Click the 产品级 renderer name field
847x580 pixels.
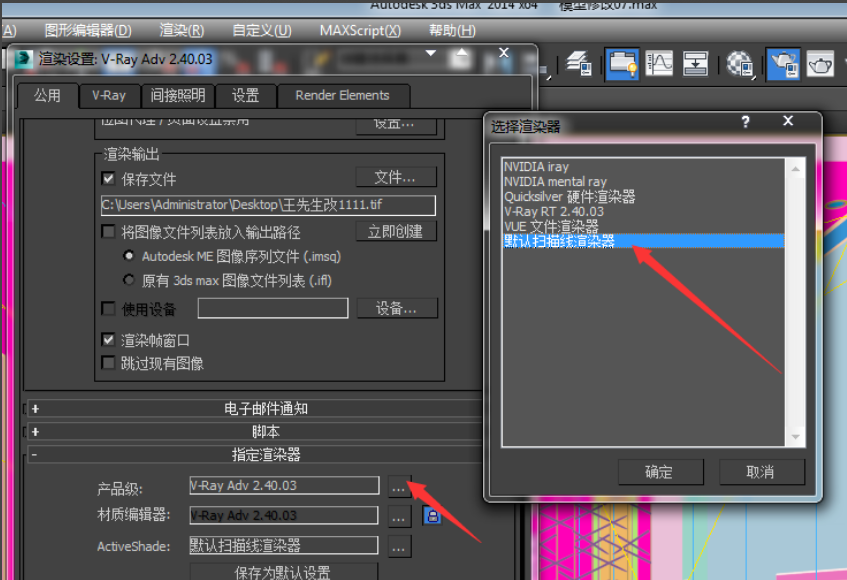pos(284,485)
